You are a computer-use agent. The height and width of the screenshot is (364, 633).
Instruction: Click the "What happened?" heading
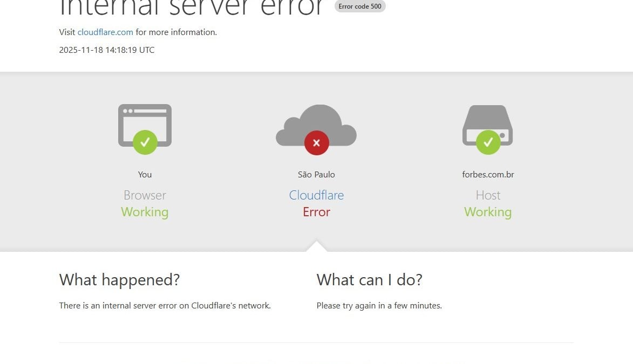[x=119, y=280]
